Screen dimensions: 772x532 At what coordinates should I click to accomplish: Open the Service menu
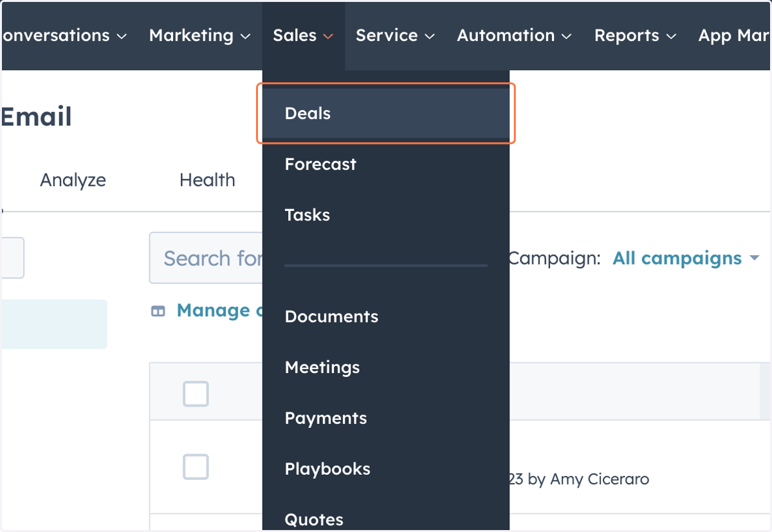pyautogui.click(x=395, y=35)
